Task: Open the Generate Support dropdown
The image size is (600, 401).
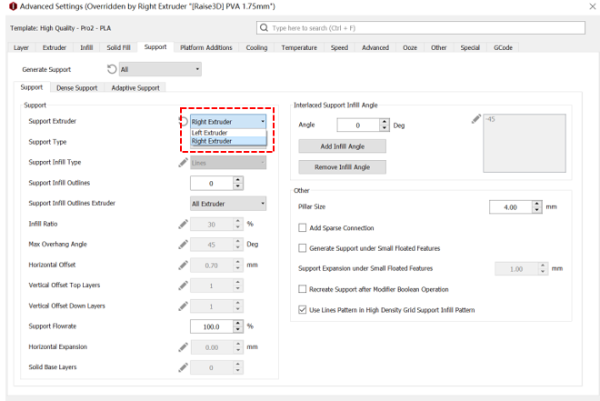Action: click(160, 69)
